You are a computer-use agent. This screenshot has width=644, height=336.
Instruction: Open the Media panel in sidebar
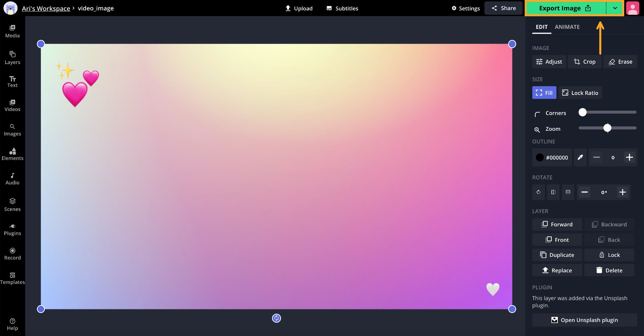[12, 31]
